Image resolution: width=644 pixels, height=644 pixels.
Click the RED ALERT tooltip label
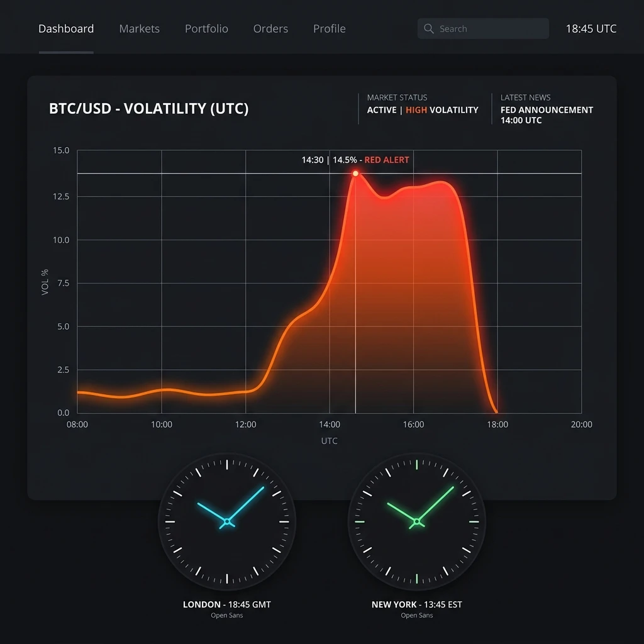387,160
